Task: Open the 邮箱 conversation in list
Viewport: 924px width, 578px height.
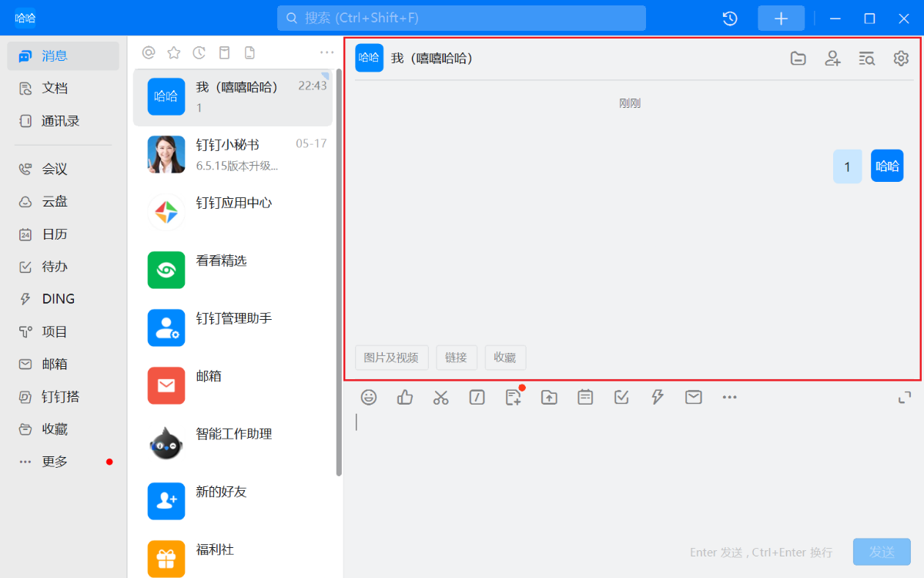Action: pos(233,386)
